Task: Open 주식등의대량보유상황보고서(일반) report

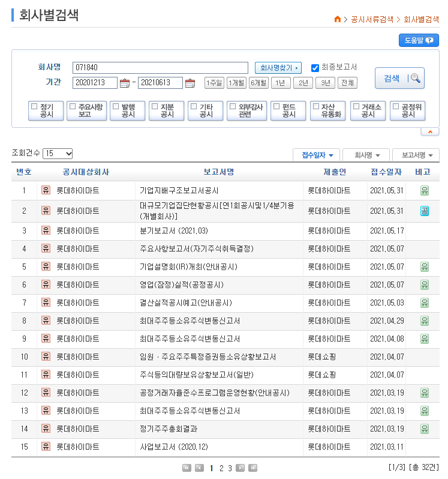Action: point(197,375)
